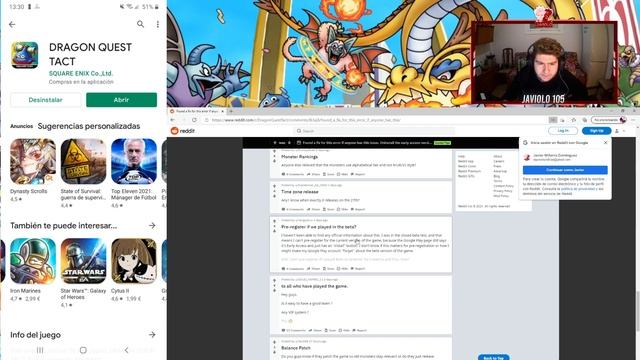
Task: Click browser back arrow button
Action: 172,120
